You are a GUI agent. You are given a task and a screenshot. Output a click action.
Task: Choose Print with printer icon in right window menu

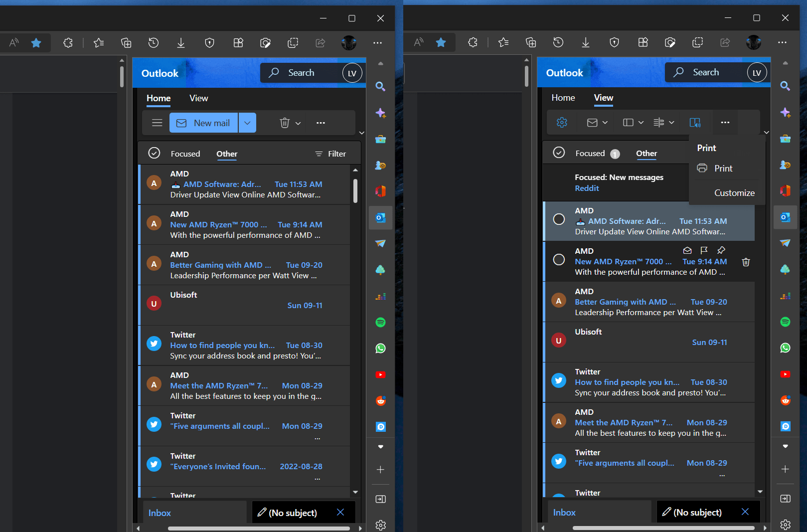[727, 169]
